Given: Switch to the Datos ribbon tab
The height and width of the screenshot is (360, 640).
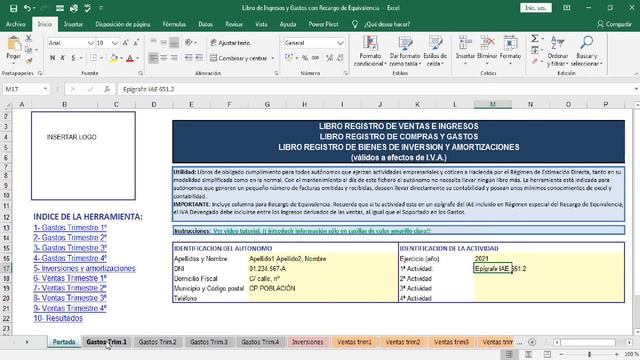Looking at the screenshot, I should (x=205, y=24).
